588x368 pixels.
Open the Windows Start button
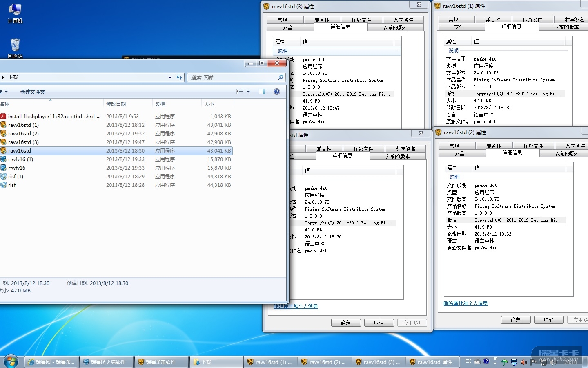(x=11, y=361)
